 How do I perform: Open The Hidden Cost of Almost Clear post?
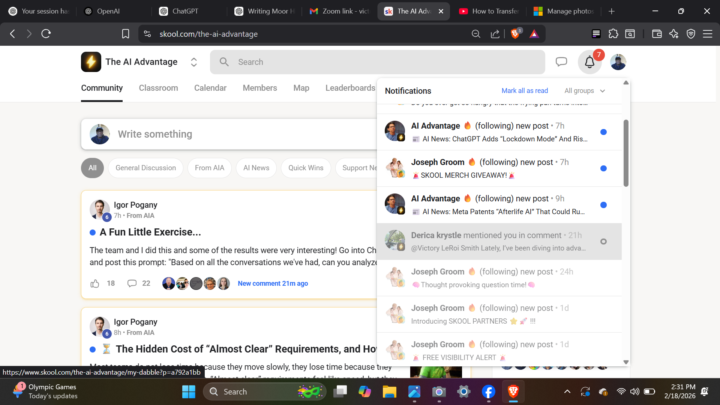coord(246,349)
